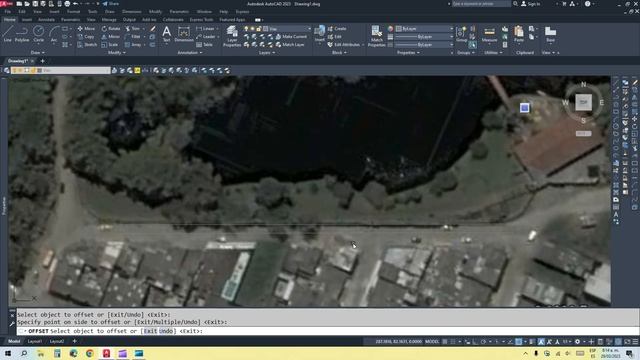
Task: Add a new drawing tab with plus
Action: [42, 61]
